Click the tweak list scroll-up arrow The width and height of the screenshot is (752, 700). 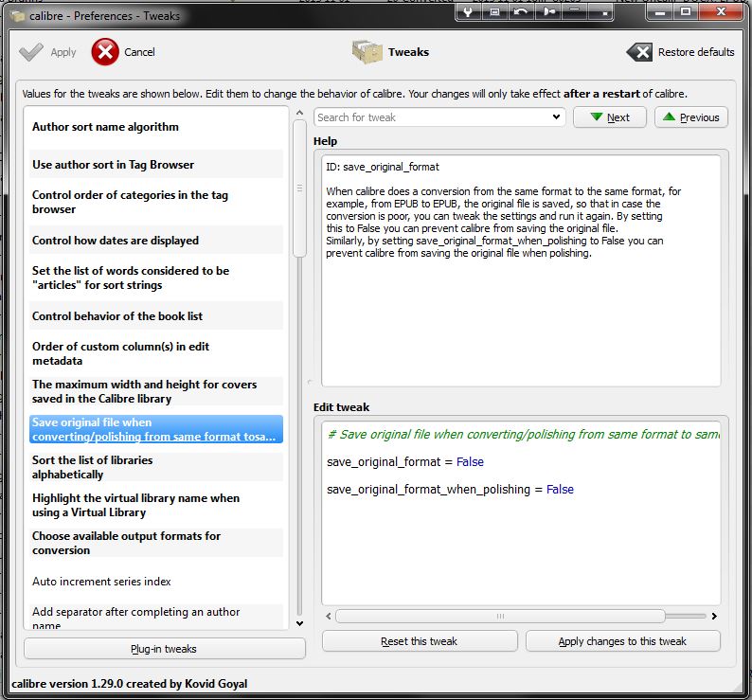point(299,113)
